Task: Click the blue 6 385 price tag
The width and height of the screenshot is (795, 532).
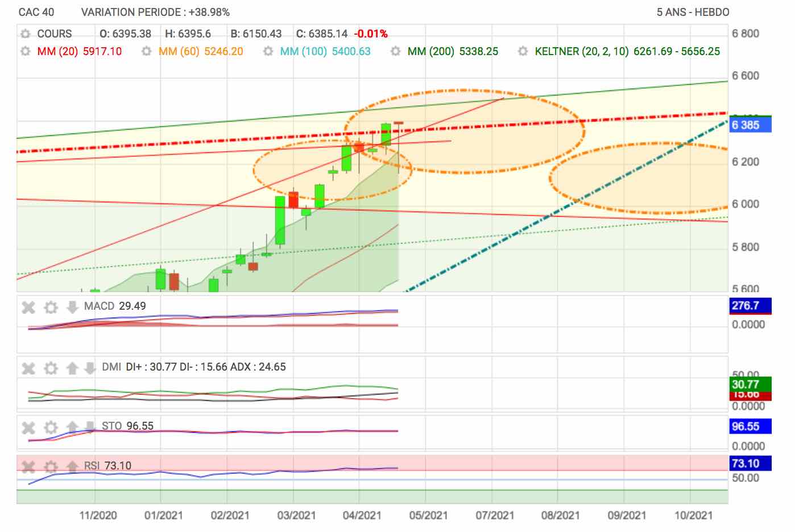Action: [750, 125]
